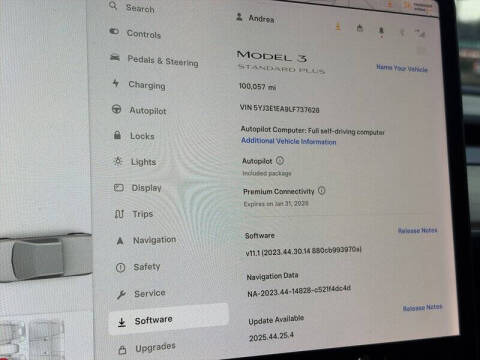Click the Name Your Vehicle link
480x360 pixels.
click(x=402, y=68)
